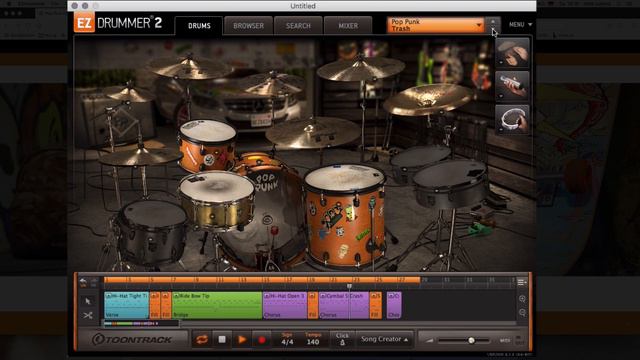The image size is (640, 360).
Task: Select the Hi-Hat Tight Verse block
Action: pos(127,305)
